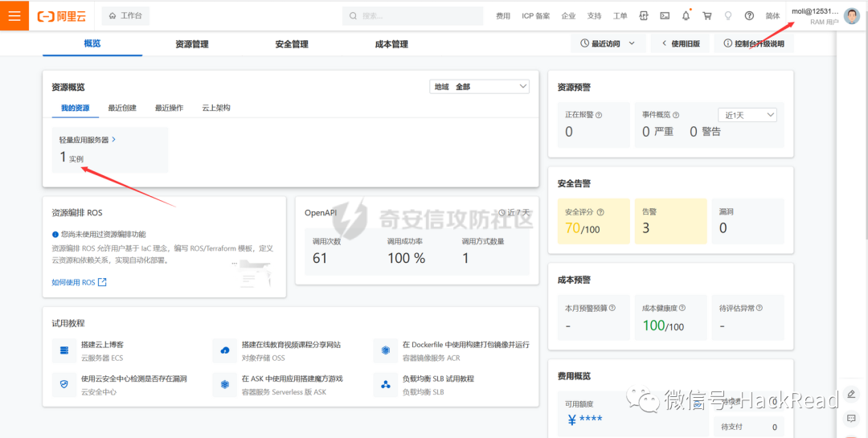Open the ICP 备案 menu
868x438 pixels.
point(536,16)
